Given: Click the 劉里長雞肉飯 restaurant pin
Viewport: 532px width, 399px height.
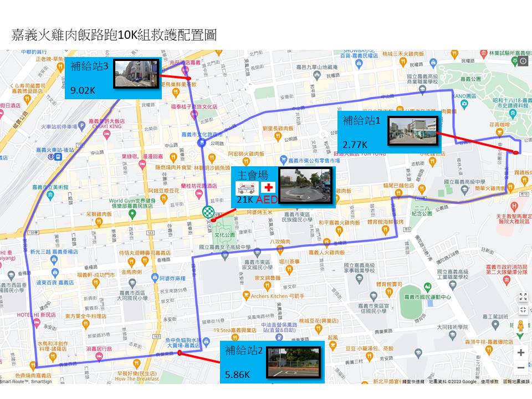Looking at the screenshot, I should (278, 137).
